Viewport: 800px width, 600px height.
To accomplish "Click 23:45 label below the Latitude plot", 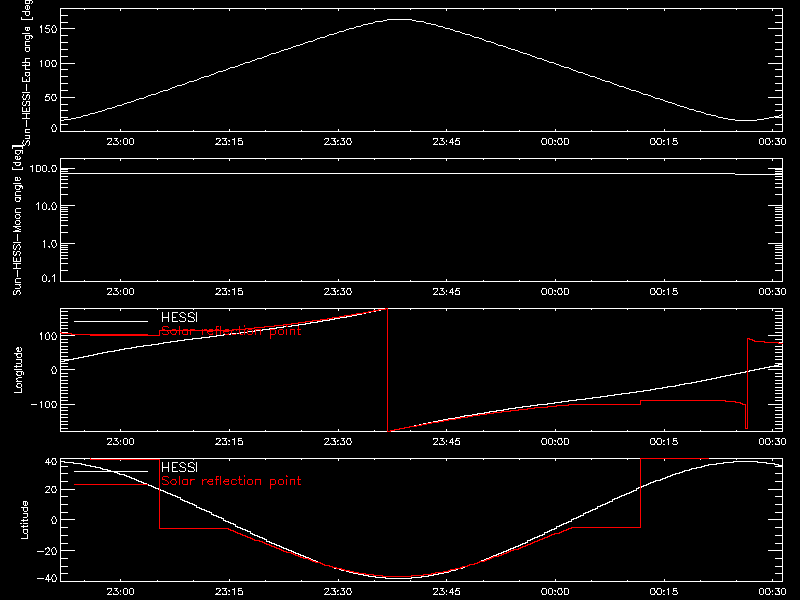I will (x=446, y=592).
